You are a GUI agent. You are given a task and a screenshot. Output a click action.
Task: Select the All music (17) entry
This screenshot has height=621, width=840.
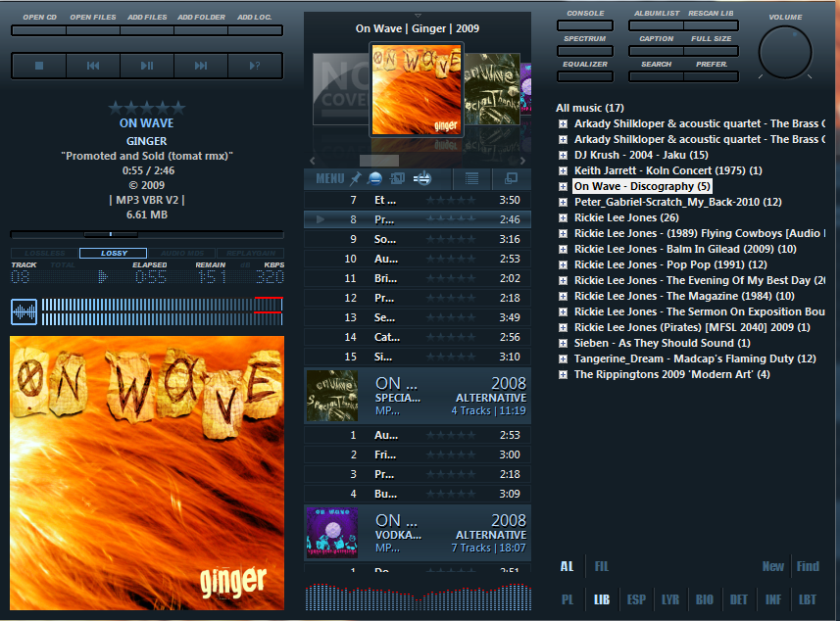590,108
